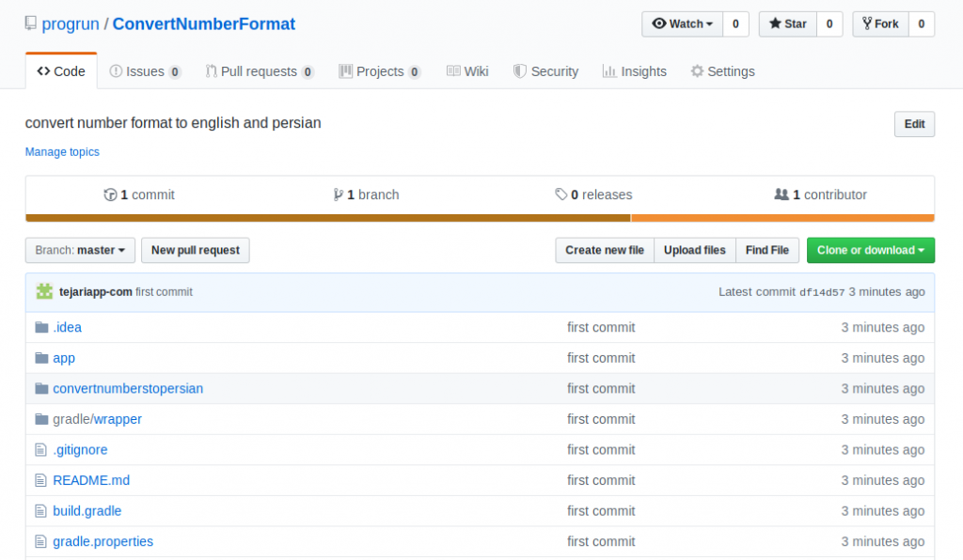The width and height of the screenshot is (963, 560).
Task: Click the progrun owner link
Action: coord(70,23)
